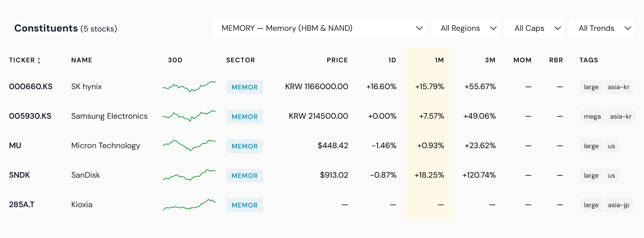
Task: Open the 285A.T ticker
Action: pos(22,205)
